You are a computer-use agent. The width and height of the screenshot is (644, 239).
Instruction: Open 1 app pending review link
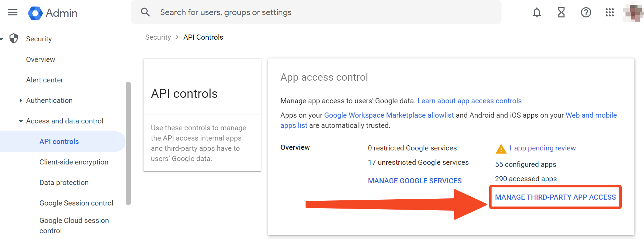point(542,148)
